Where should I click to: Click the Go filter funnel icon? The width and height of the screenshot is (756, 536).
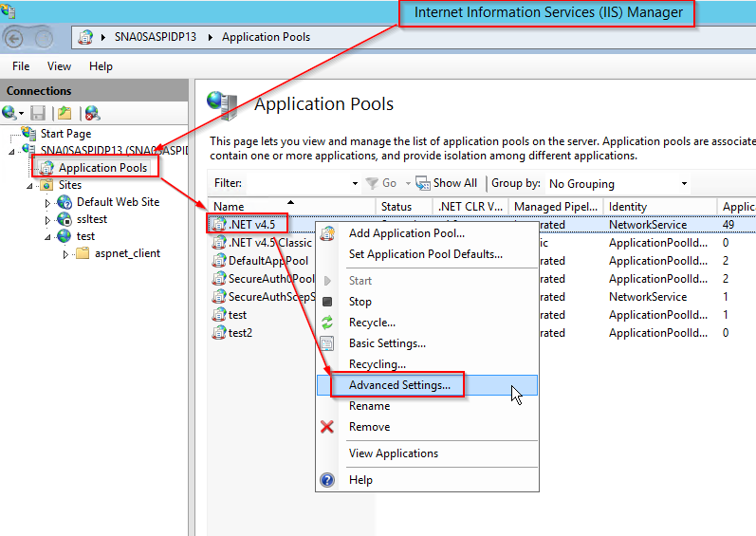click(x=371, y=183)
